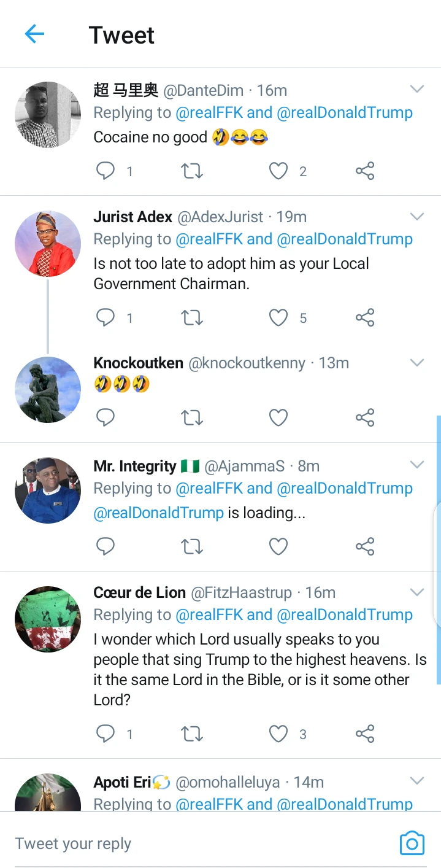Share DanteDim's tweet

pyautogui.click(x=365, y=171)
